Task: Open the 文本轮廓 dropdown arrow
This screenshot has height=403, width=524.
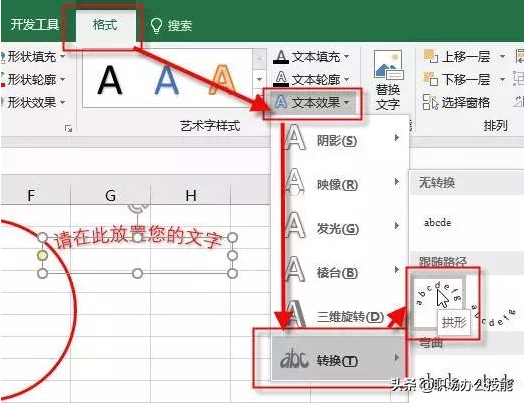Action: 346,80
